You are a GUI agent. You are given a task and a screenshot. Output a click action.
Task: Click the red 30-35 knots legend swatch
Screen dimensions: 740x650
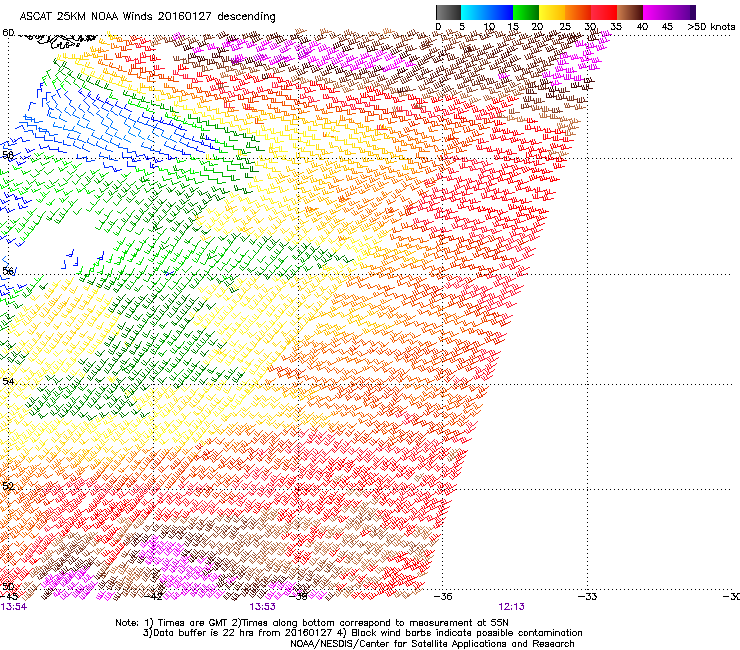[x=604, y=12]
